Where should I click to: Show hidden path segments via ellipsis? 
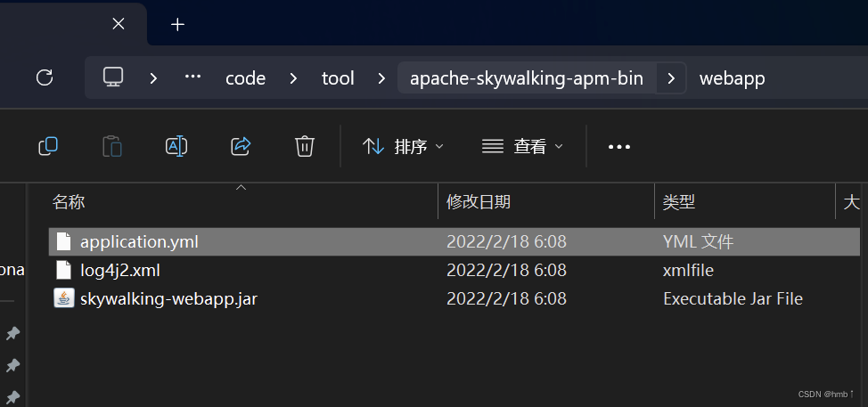coord(192,77)
